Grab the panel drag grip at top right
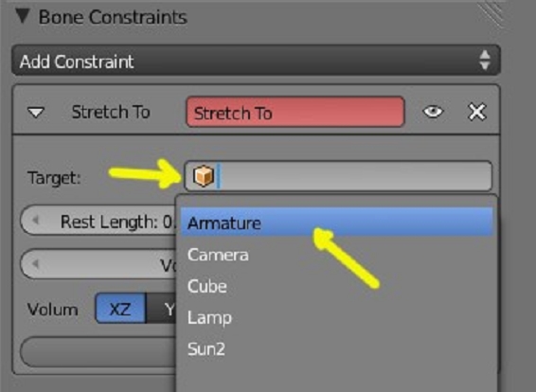Screen dimensions: 536x392 tap(491, 13)
